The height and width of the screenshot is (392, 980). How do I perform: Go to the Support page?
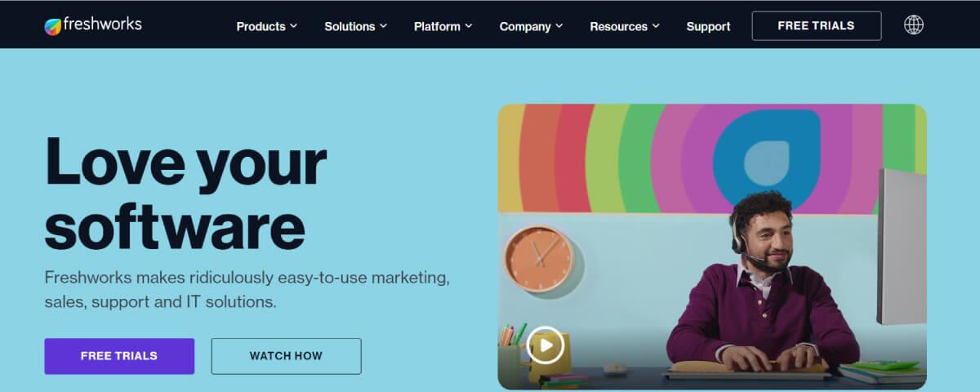coord(708,26)
